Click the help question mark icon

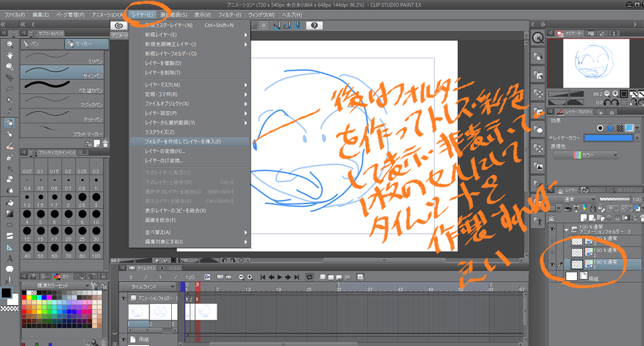(x=315, y=25)
